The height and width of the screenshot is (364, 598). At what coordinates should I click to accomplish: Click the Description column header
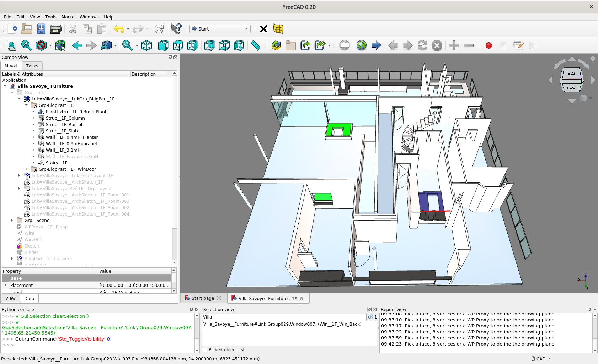coord(149,74)
